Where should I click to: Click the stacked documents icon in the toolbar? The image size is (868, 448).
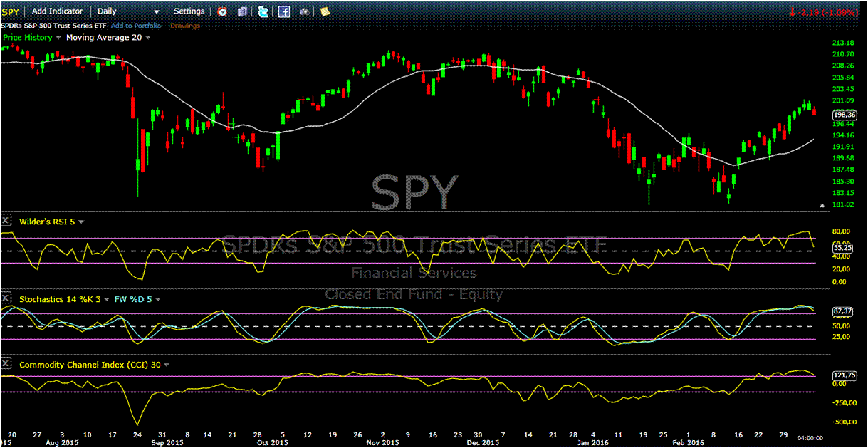coord(244,11)
